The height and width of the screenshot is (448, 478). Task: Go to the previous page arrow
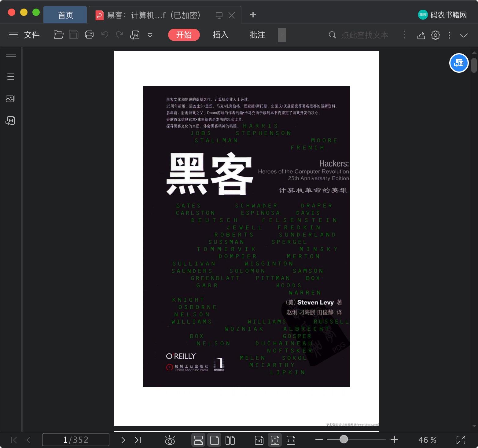[x=29, y=440]
